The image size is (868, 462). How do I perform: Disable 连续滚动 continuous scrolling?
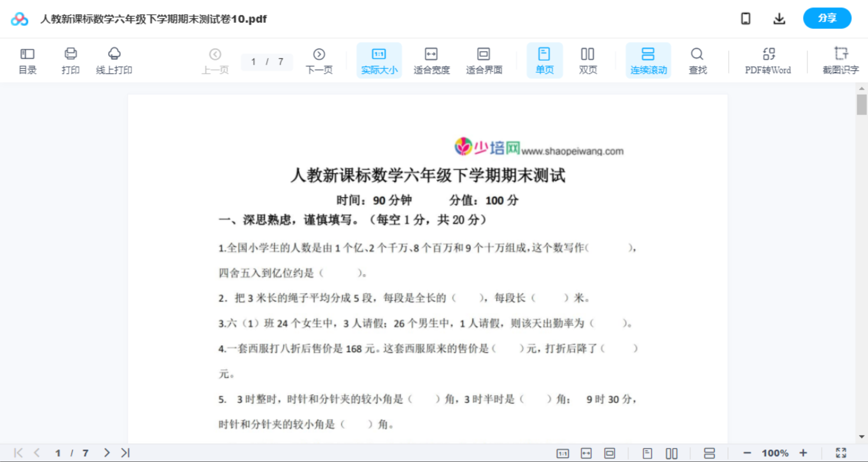pos(648,60)
